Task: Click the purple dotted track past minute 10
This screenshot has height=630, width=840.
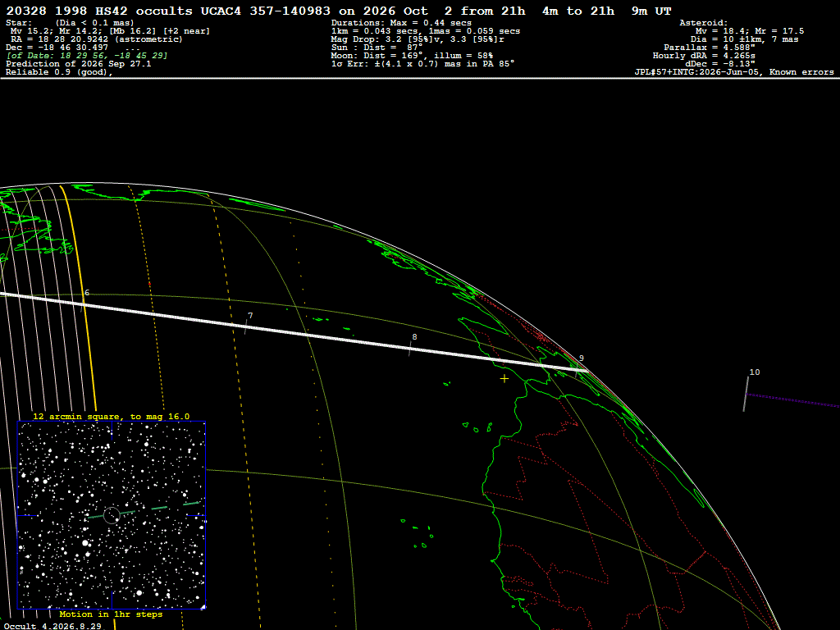Action: point(793,400)
